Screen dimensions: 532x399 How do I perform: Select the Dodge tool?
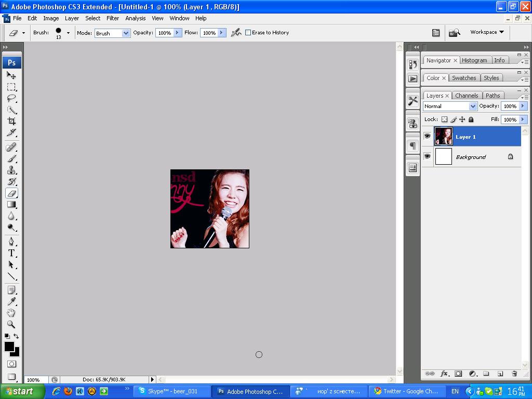(11, 228)
